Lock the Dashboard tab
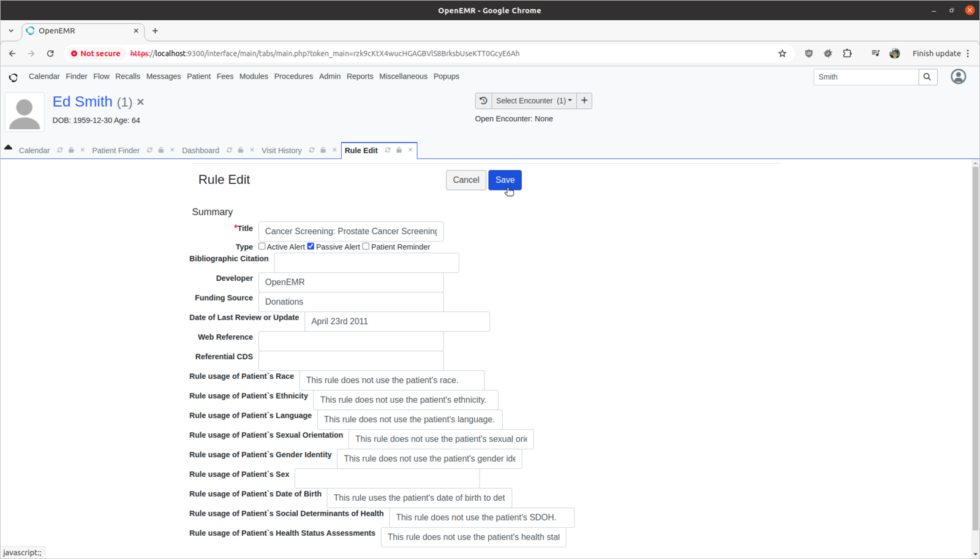The image size is (980, 559). tap(241, 150)
